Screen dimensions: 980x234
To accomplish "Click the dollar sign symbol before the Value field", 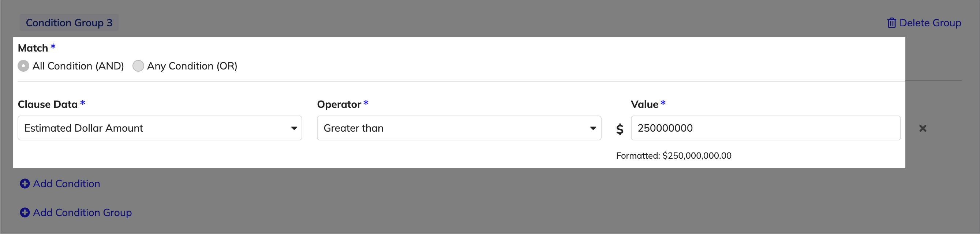I will tap(620, 129).
